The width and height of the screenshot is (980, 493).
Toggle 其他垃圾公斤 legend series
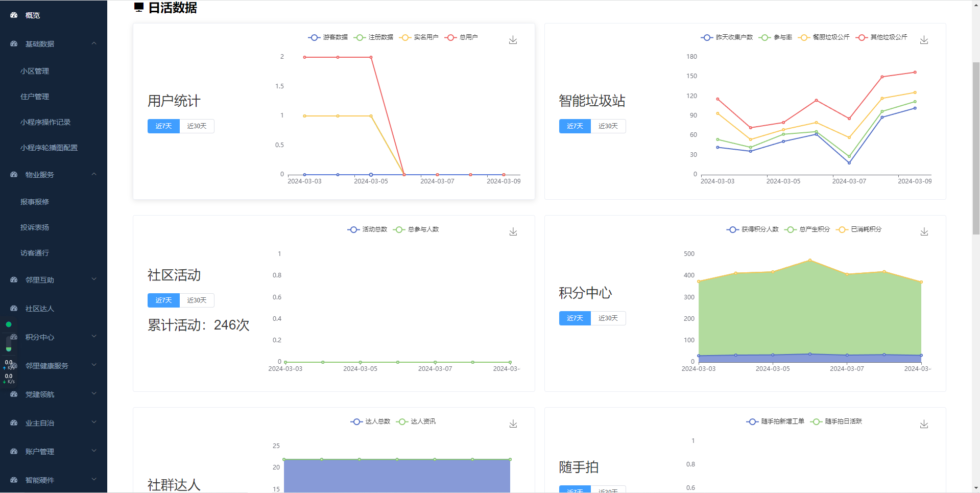pos(881,37)
